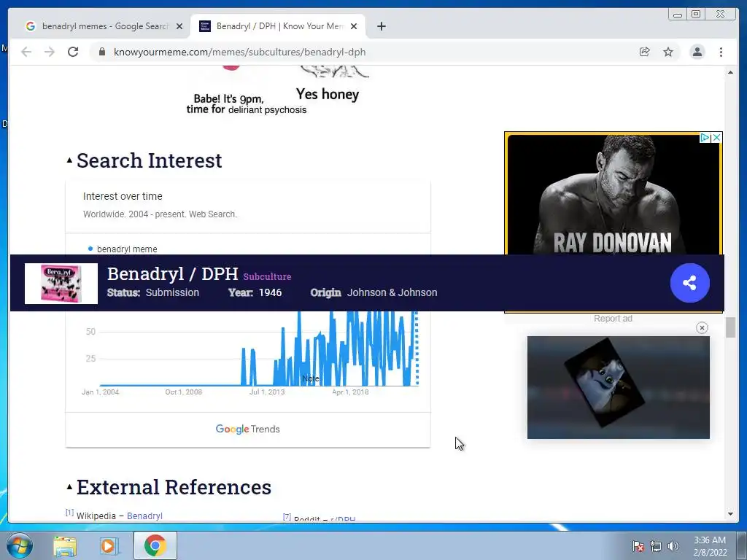This screenshot has height=560, width=747.
Task: Close the benadryl memes Google Search tab
Action: 179,26
